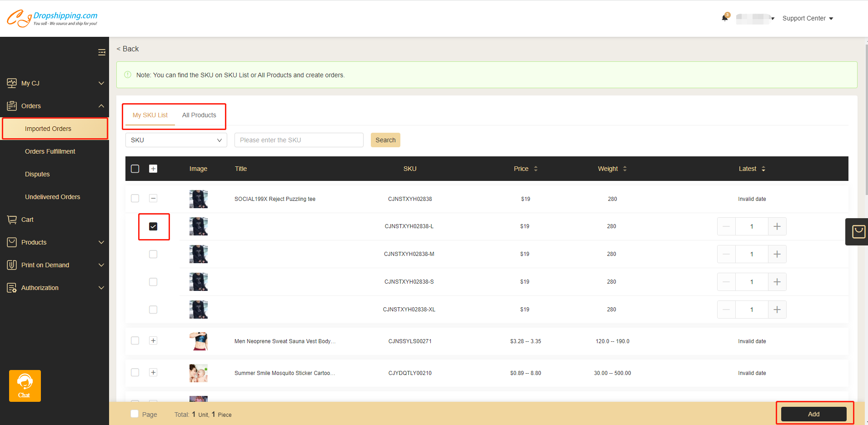
Task: Uncheck the CJNSTXYH02838-L variant checkbox
Action: (x=153, y=226)
